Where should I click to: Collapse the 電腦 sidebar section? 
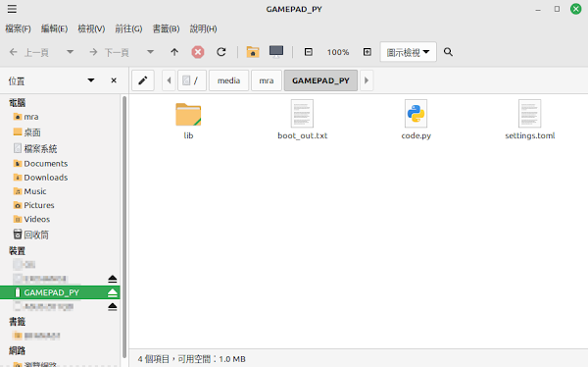tap(18, 103)
